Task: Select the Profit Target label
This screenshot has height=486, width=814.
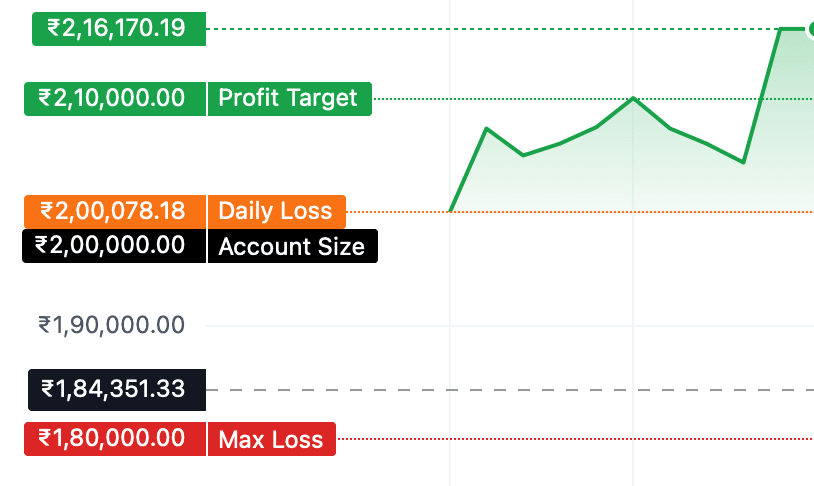Action: pyautogui.click(x=289, y=98)
